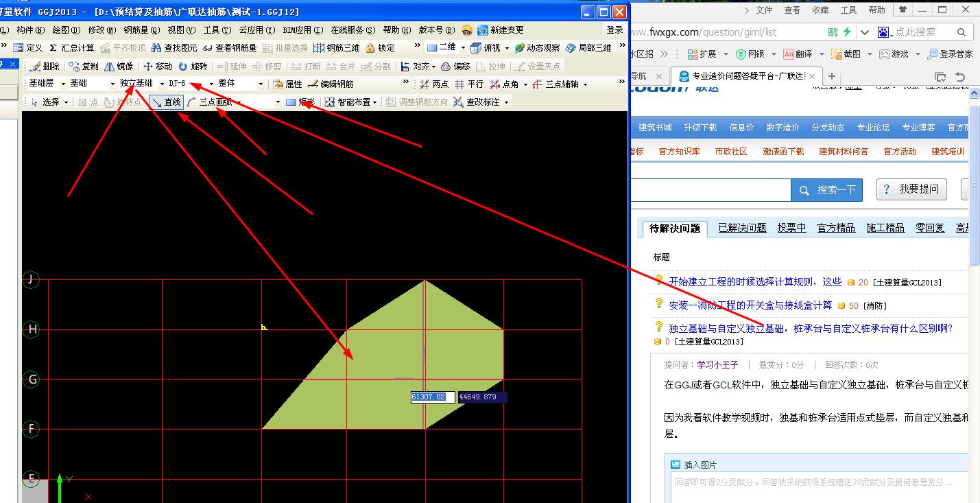The height and width of the screenshot is (503, 980).
Task: Click 新建变更 new change icon
Action: point(501,30)
